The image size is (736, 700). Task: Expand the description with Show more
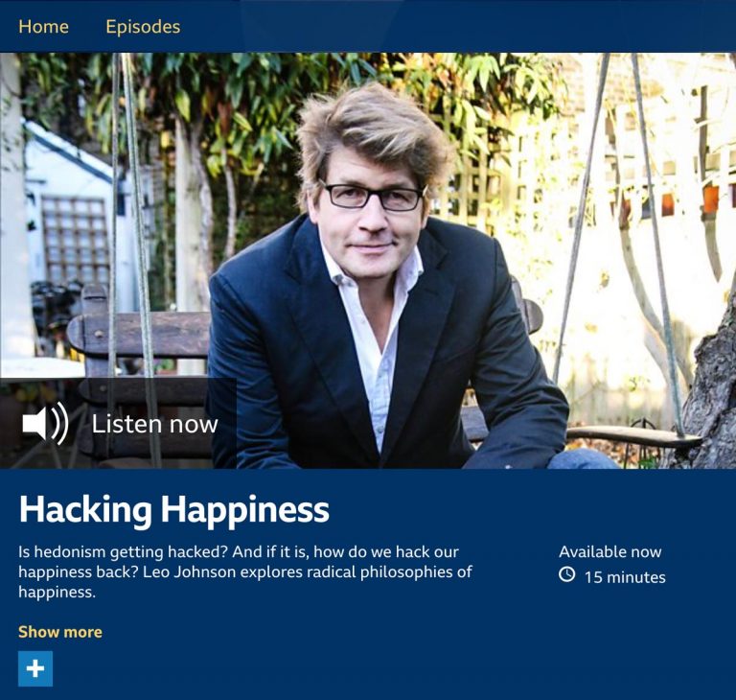[60, 632]
